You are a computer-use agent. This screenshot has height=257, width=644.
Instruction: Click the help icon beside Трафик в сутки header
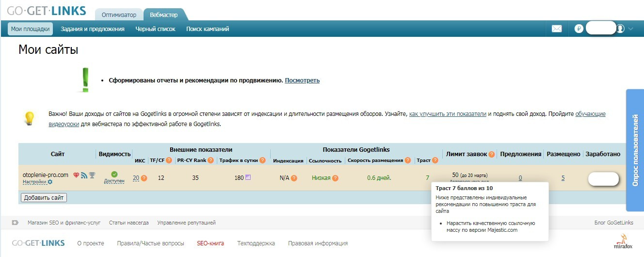coord(262,161)
